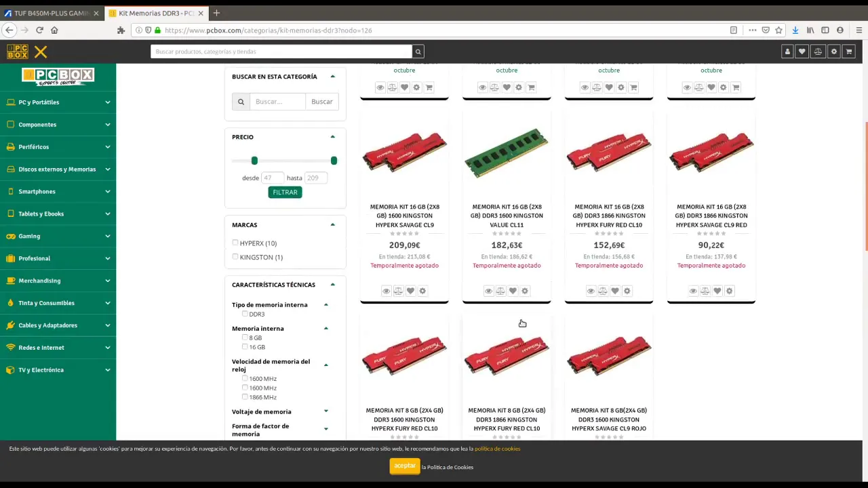Open Memoria Kit 16 GB Kingston Value CL11 title
The height and width of the screenshot is (488, 868).
point(507,216)
